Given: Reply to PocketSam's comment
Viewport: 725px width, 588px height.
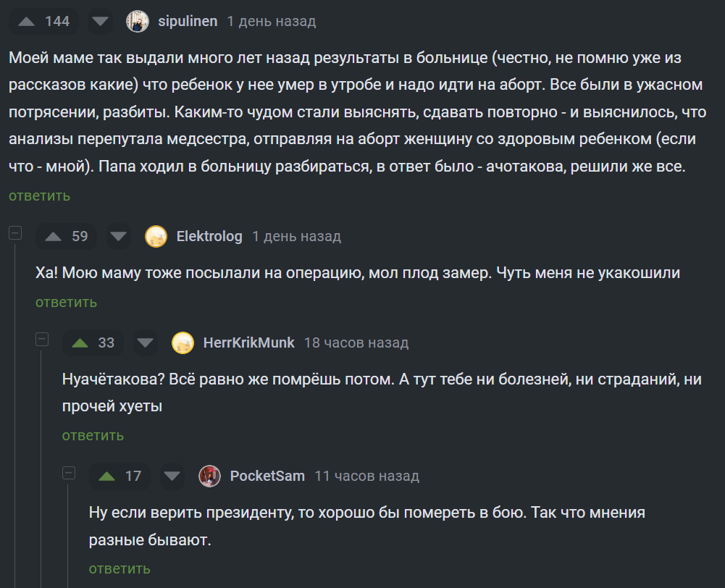Looking at the screenshot, I should (x=120, y=568).
